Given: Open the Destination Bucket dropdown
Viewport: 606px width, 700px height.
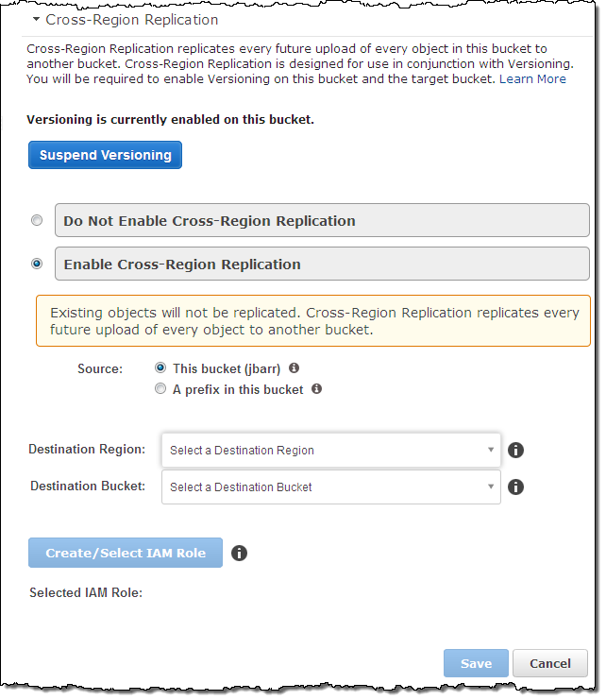Looking at the screenshot, I should click(x=330, y=487).
